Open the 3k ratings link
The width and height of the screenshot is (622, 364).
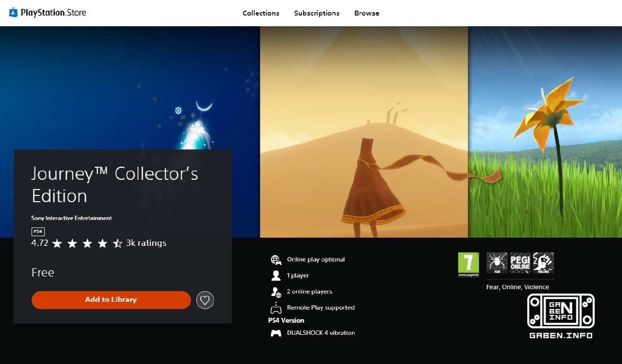tap(146, 243)
